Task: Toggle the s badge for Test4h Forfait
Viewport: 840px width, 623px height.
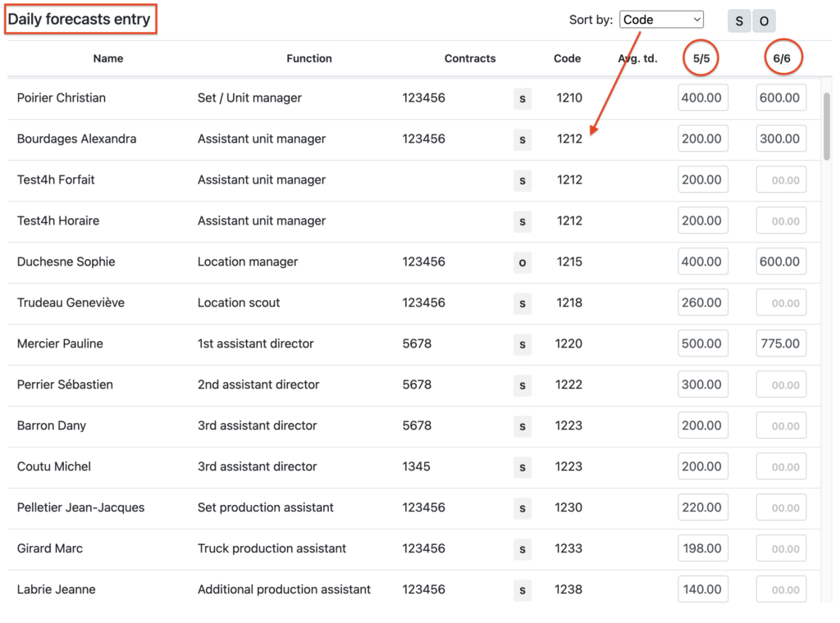Action: click(523, 180)
